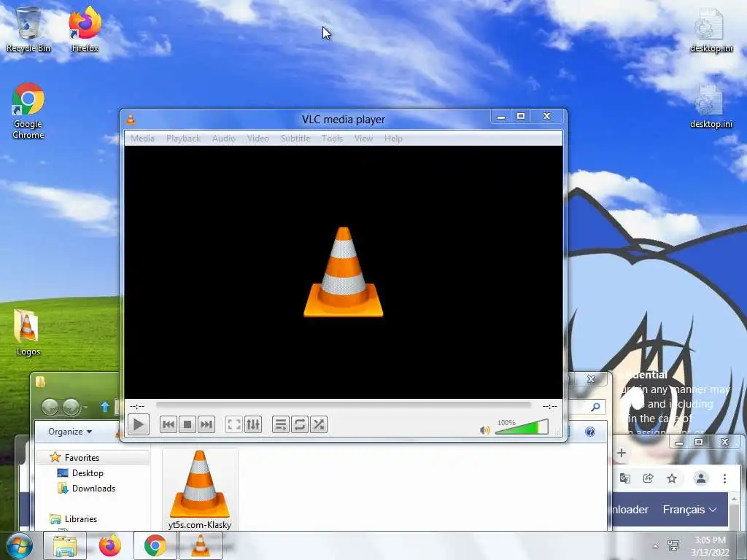747x560 pixels.
Task: Open the Recycle Bin desktop icon
Action: (28, 29)
